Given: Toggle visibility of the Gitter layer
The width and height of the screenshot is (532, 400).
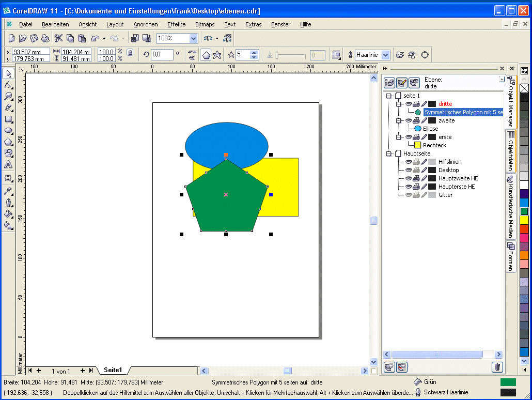Looking at the screenshot, I should [408, 195].
